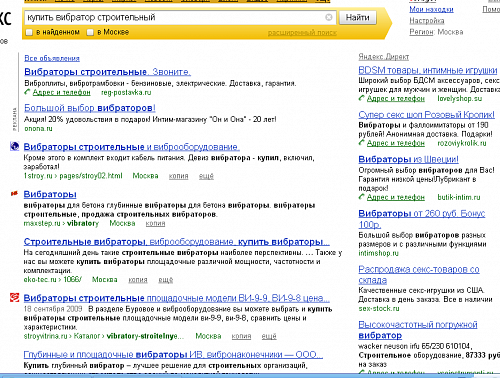Enable the 'в найденном' checkbox
The image size is (500, 378).
pyautogui.click(x=29, y=32)
